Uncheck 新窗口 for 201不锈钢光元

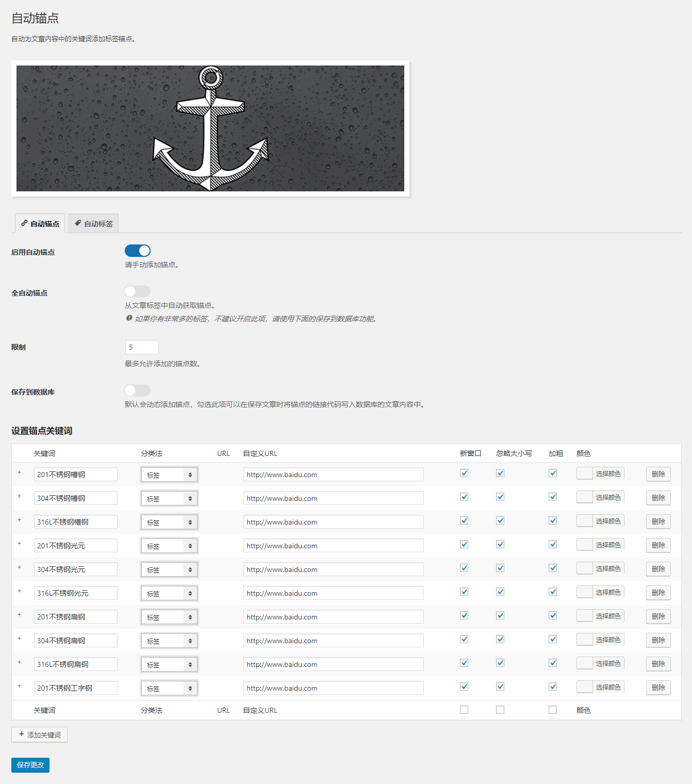pyautogui.click(x=464, y=544)
